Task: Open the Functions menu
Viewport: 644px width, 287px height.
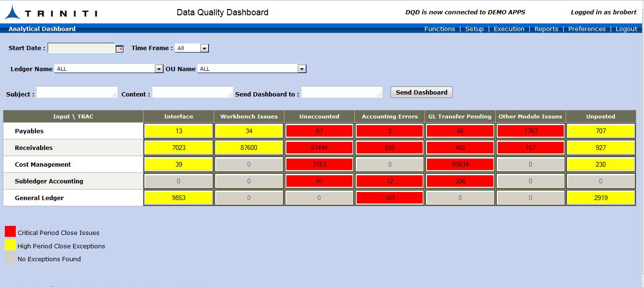Action: click(439, 29)
